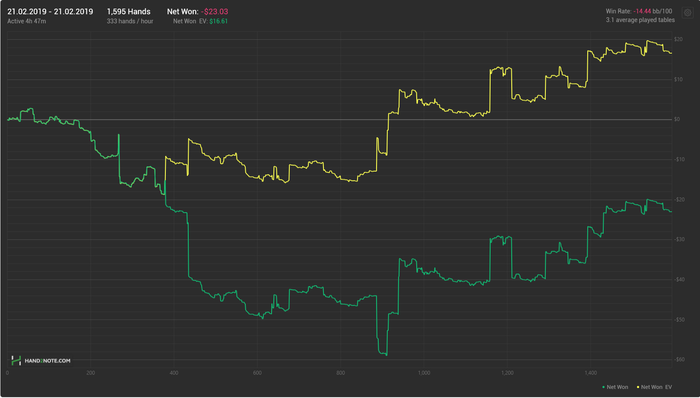Select the "1,595 Hands" heading
Viewport: 700px width, 398px height.
click(x=129, y=12)
